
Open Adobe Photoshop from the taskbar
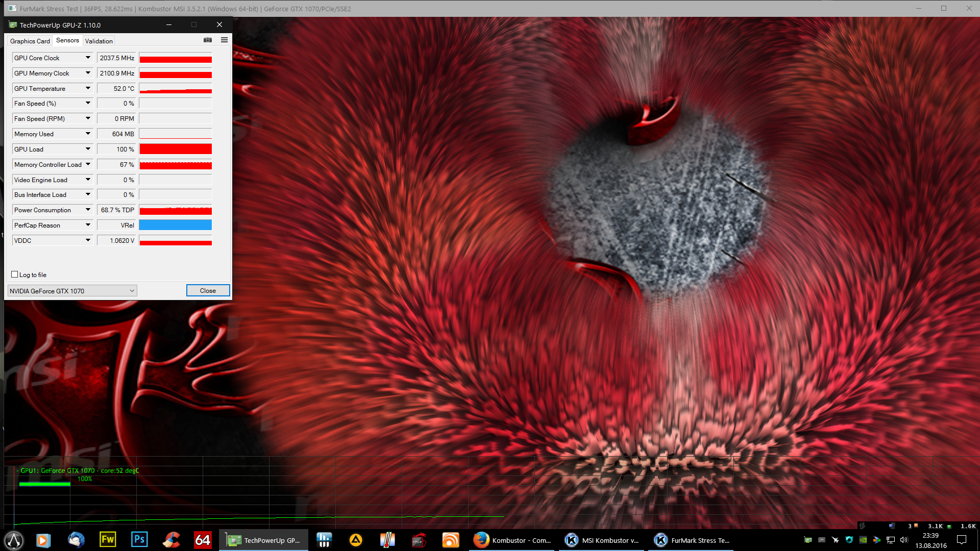tap(139, 540)
